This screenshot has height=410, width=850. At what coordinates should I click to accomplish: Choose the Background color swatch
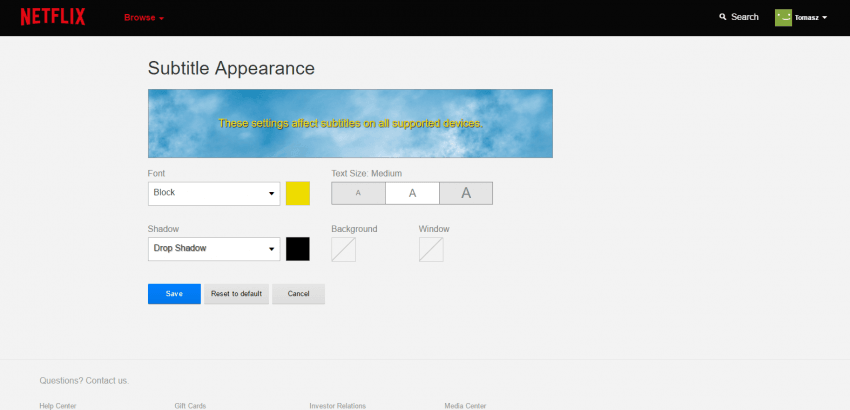click(x=344, y=249)
